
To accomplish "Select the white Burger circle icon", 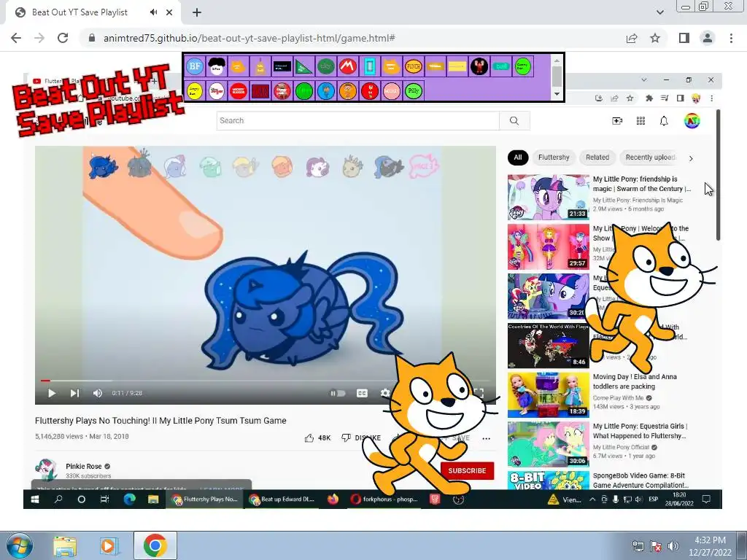I will pyautogui.click(x=216, y=90).
